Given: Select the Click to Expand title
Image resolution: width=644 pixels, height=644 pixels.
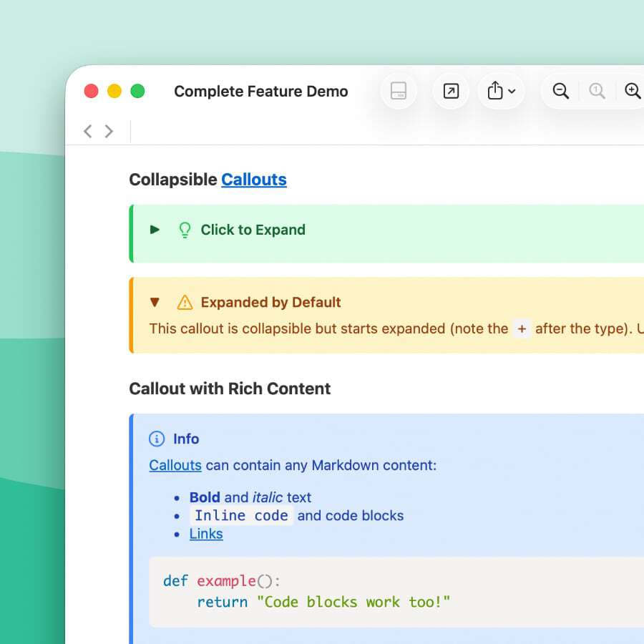Looking at the screenshot, I should [x=253, y=230].
